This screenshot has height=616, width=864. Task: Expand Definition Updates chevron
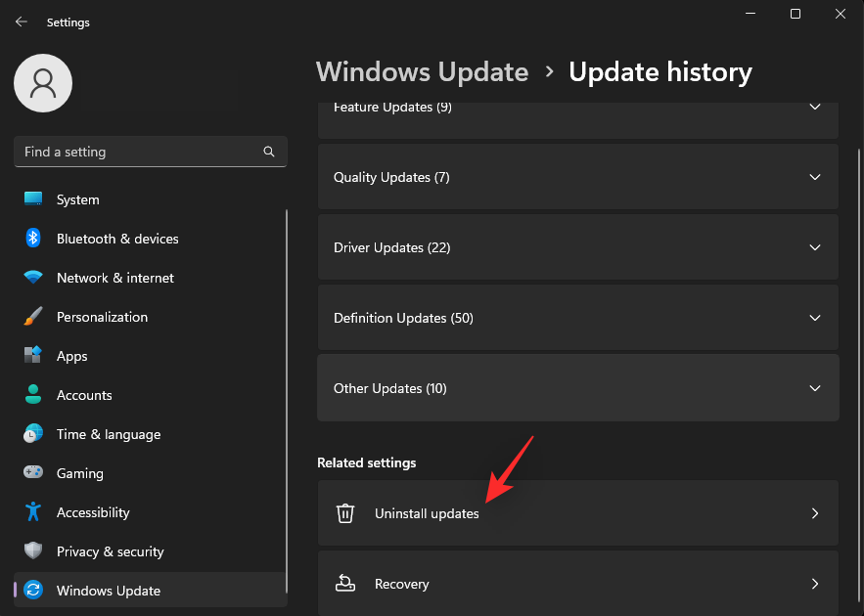tap(815, 318)
